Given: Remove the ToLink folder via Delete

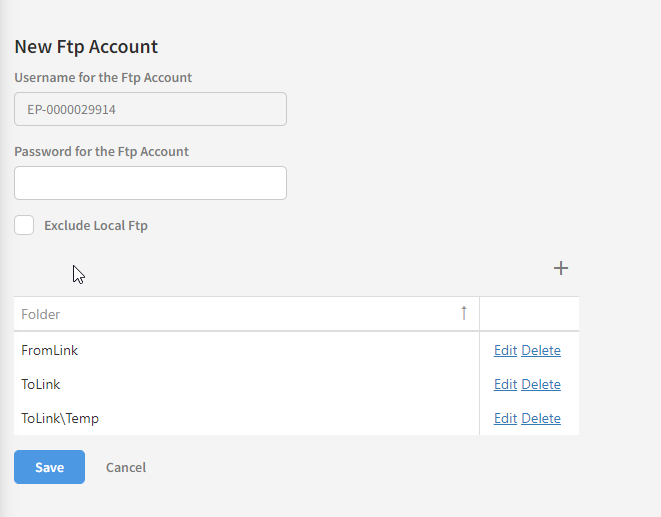Looking at the screenshot, I should click(541, 385).
